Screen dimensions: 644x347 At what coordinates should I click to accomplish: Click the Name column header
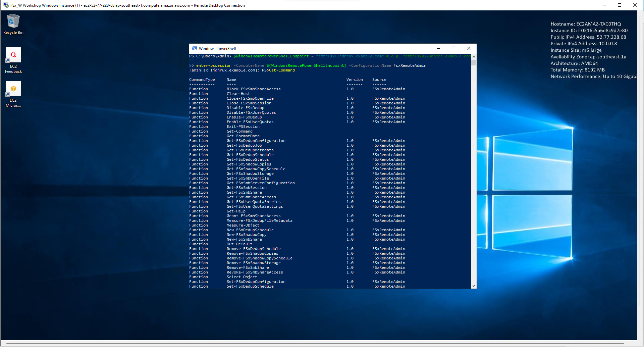[231, 80]
